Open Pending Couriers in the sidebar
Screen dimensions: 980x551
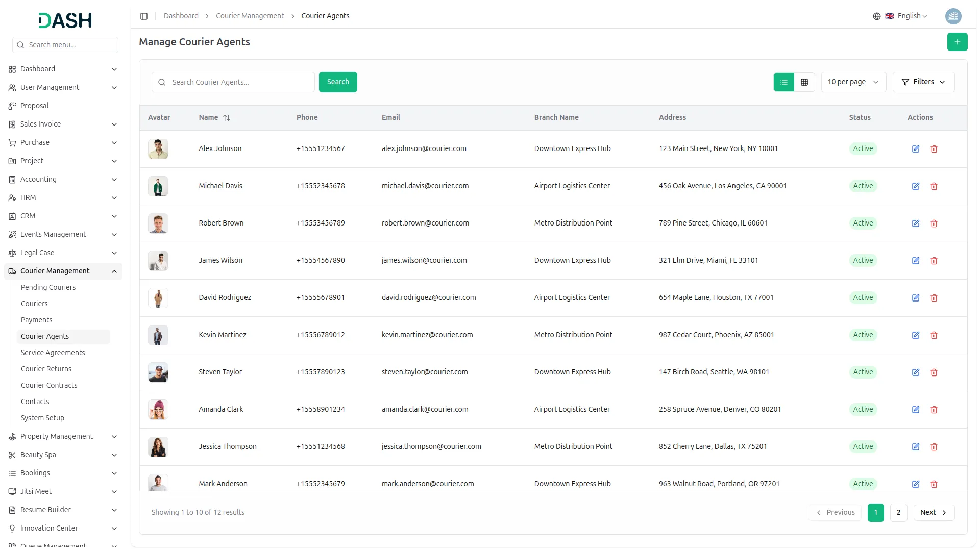(48, 287)
